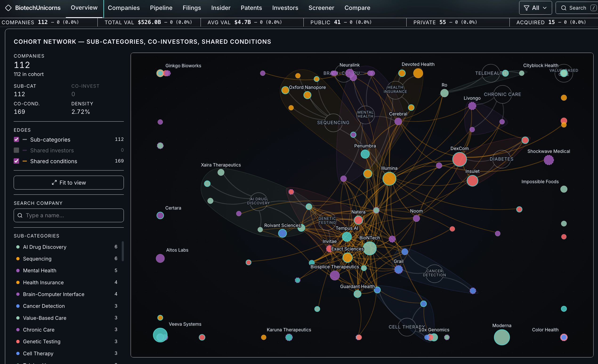Click the Investors tab
The width and height of the screenshot is (598, 364).
click(x=285, y=8)
